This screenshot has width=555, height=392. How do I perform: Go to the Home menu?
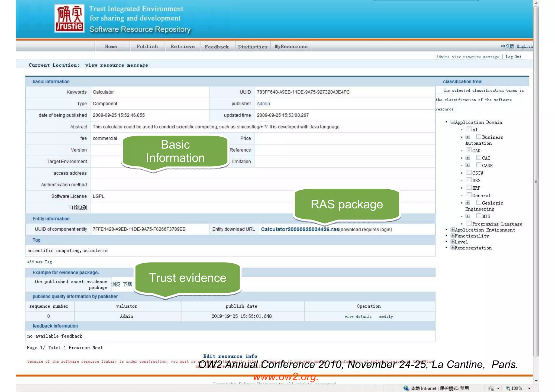[x=111, y=47]
